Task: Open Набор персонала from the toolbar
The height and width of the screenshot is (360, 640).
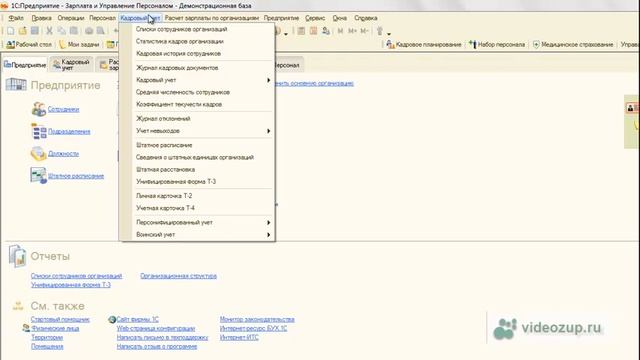Action: (497, 44)
